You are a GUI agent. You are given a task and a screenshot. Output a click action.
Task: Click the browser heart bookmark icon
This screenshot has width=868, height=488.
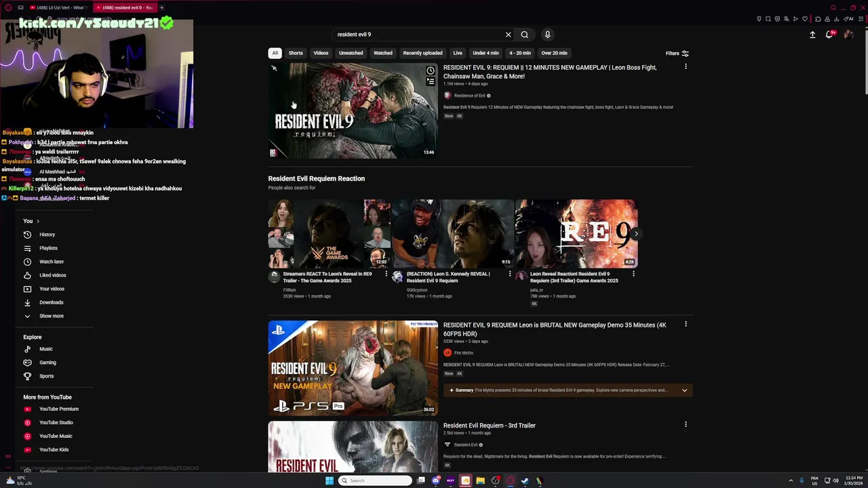tap(805, 19)
